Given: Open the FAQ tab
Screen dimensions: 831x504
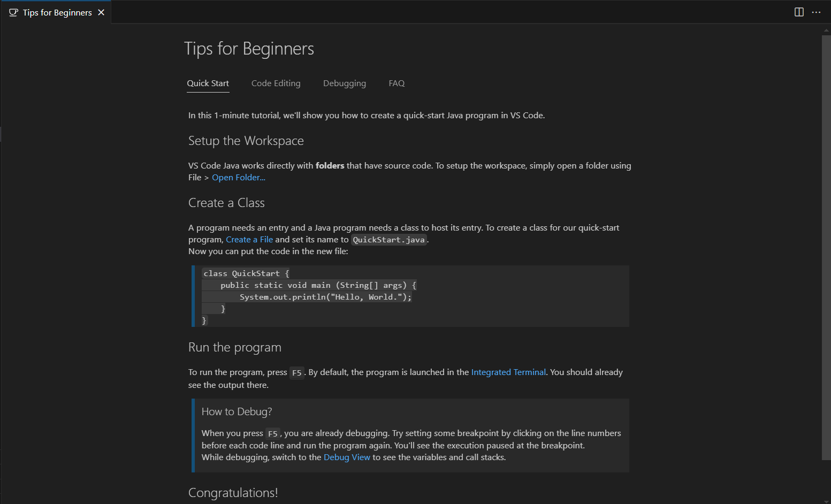Looking at the screenshot, I should tap(397, 83).
